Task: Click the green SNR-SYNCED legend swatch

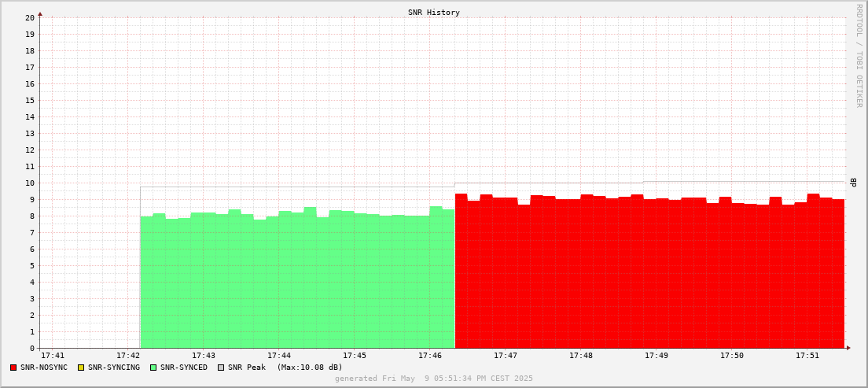Action: pyautogui.click(x=153, y=368)
